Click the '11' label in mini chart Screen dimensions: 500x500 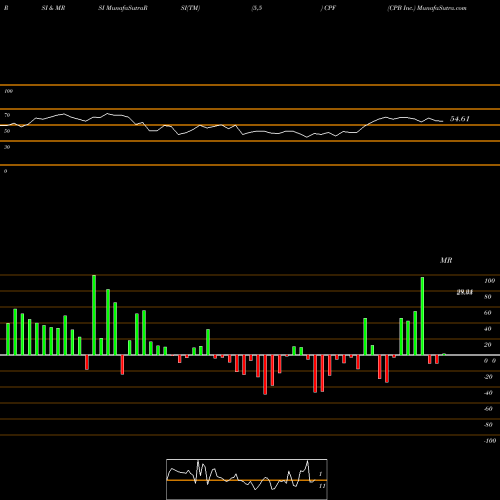click(322, 486)
